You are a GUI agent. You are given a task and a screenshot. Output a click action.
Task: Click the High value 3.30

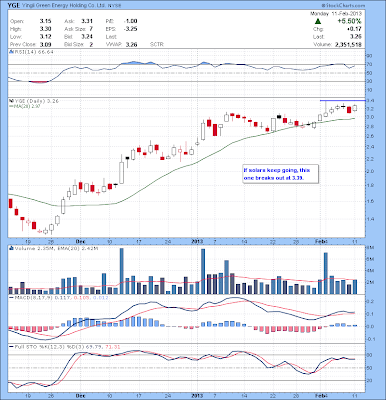45,29
